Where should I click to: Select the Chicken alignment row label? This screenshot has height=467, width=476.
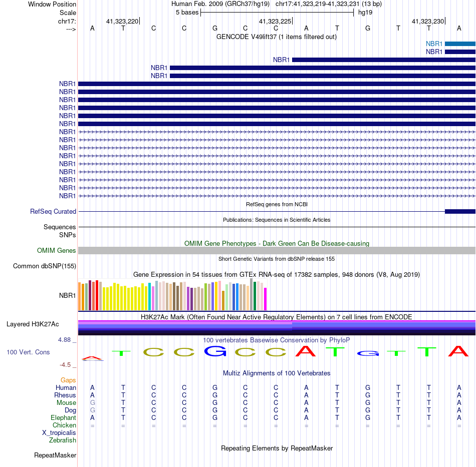64,425
